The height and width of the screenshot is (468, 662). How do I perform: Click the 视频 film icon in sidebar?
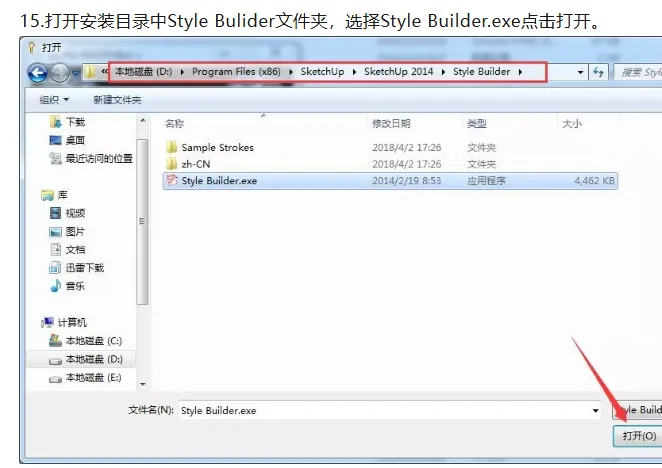(55, 213)
